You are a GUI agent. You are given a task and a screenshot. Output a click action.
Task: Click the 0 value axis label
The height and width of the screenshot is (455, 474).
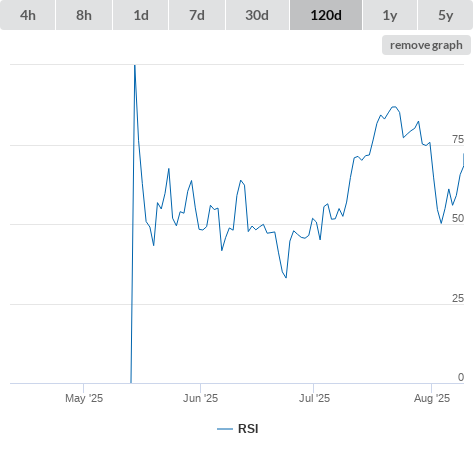(461, 377)
